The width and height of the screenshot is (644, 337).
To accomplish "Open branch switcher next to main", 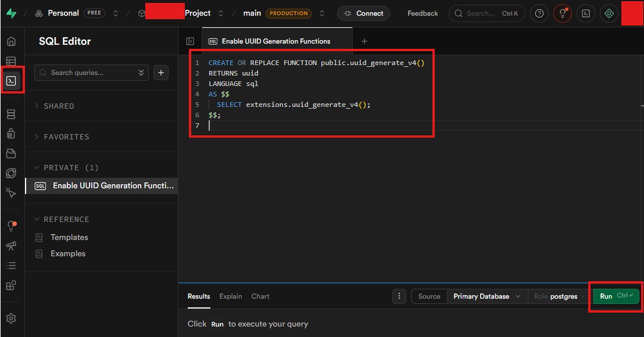I will point(322,13).
